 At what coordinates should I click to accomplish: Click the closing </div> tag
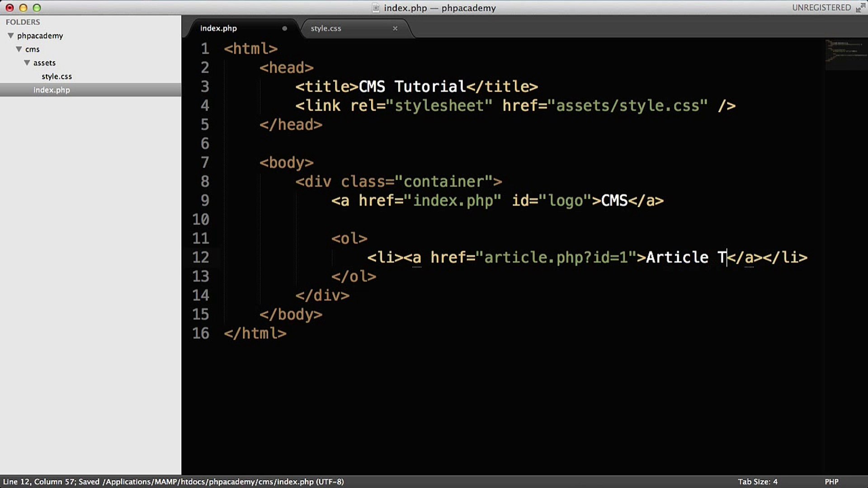322,295
